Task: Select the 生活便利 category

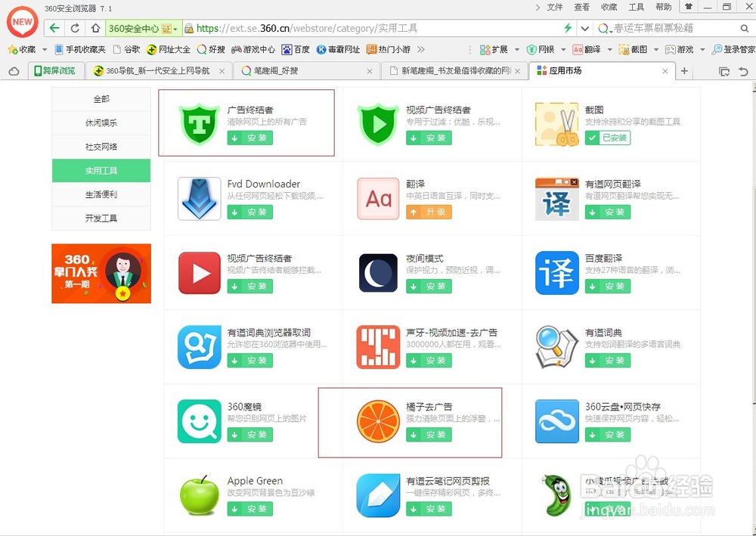Action: tap(101, 194)
